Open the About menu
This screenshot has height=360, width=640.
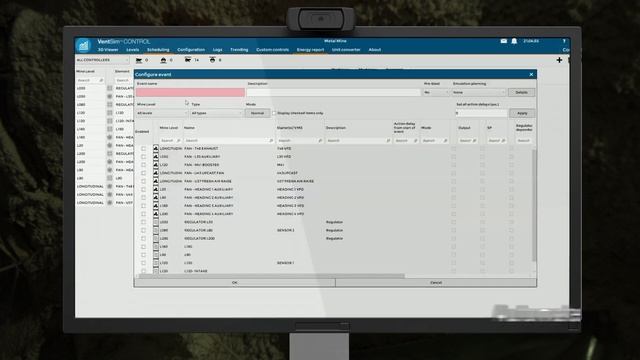point(375,50)
